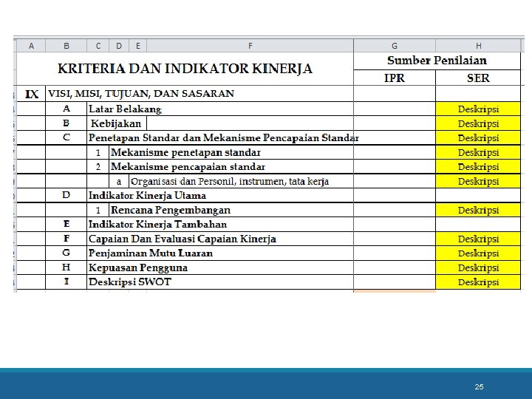Select column E header
Viewport: 532px width, 399px height.
137,46
